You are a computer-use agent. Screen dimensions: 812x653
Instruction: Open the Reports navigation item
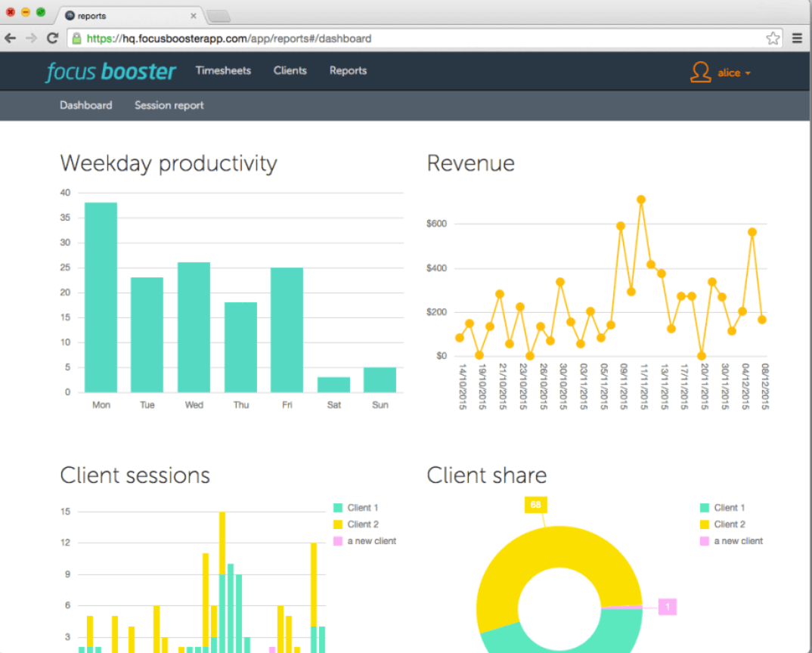tap(348, 70)
